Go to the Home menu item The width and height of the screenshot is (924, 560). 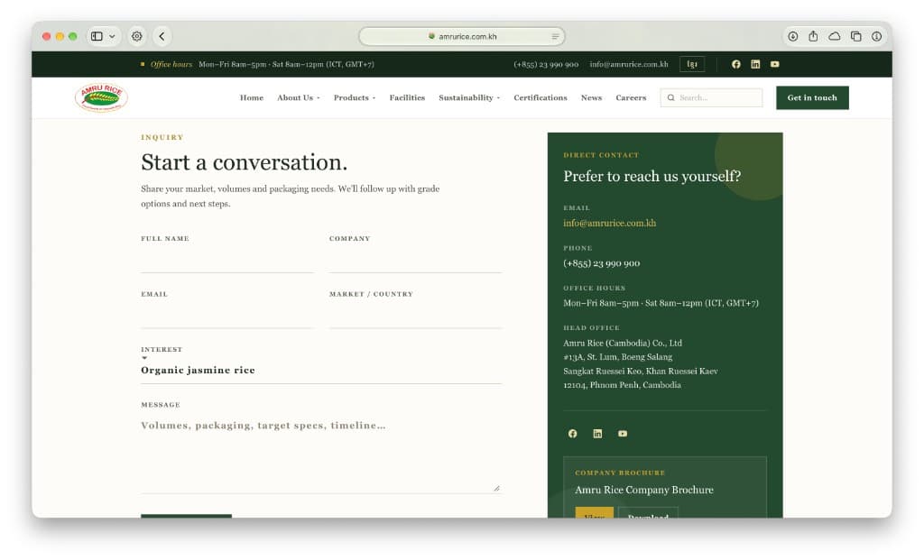coord(252,97)
